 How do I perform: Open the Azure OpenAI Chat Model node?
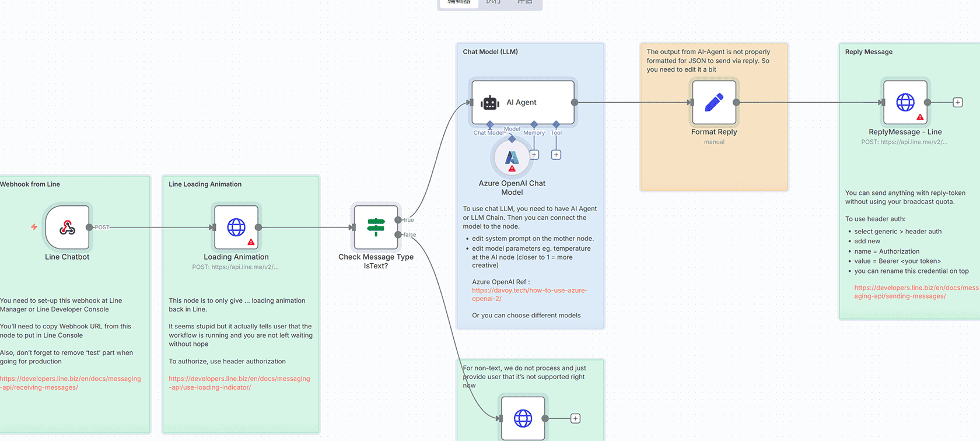pyautogui.click(x=512, y=157)
